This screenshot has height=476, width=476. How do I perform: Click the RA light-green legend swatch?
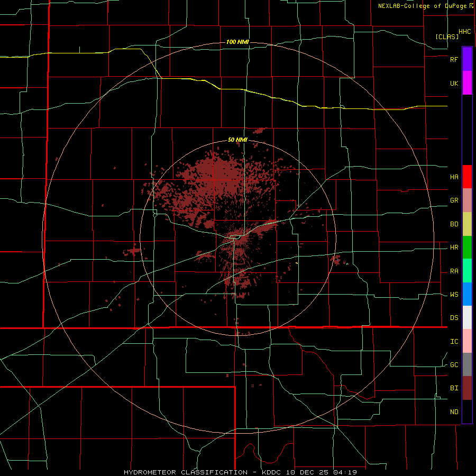tap(467, 271)
